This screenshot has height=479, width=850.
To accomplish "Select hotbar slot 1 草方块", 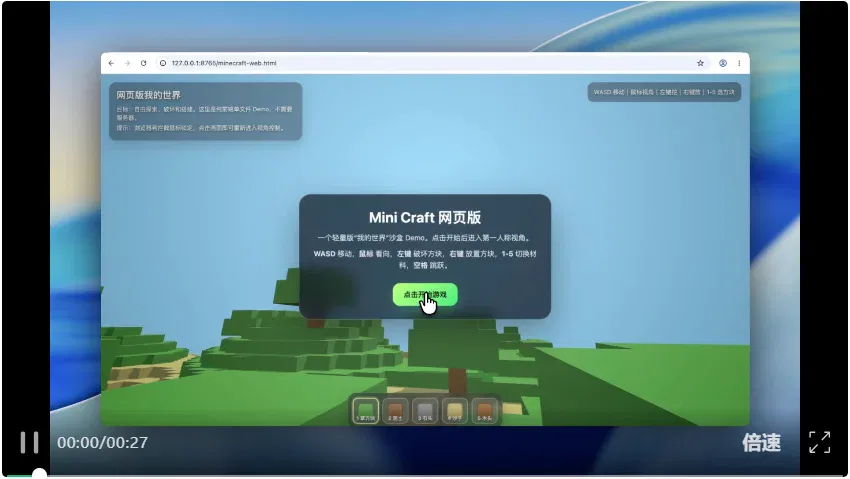I will 366,411.
